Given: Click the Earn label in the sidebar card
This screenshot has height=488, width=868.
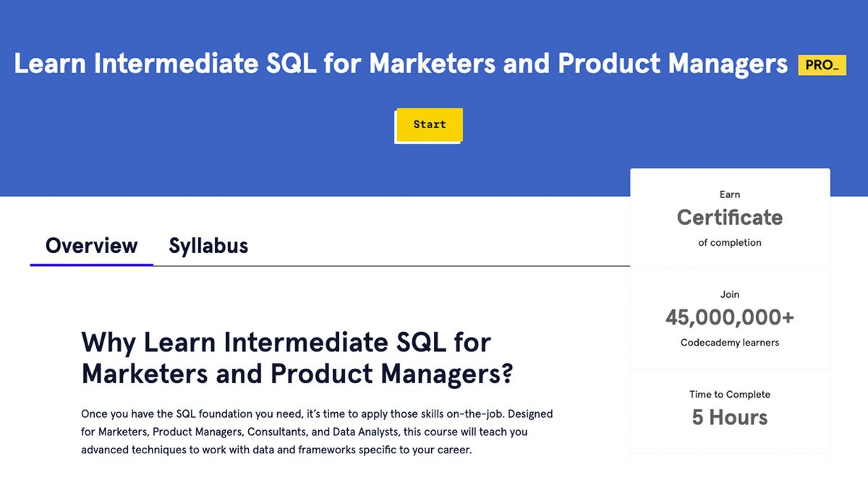Looking at the screenshot, I should (x=729, y=194).
